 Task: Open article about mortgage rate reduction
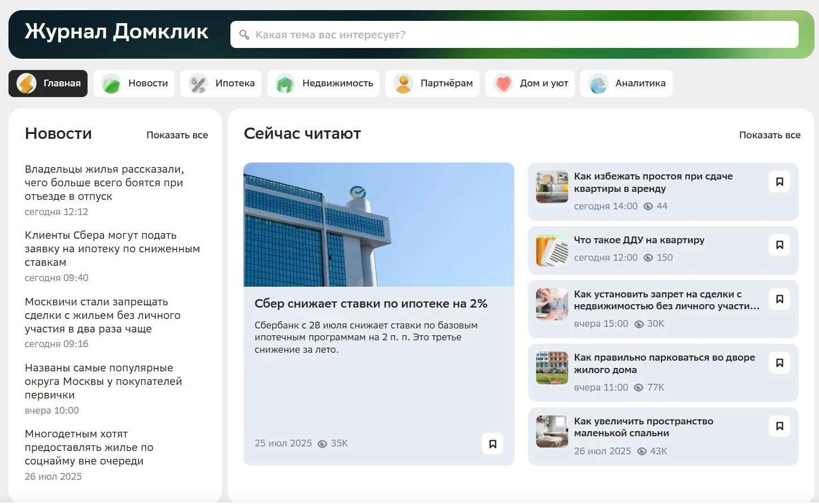(x=370, y=303)
